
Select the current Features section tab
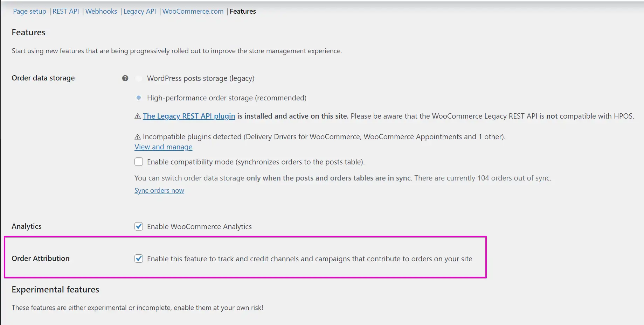point(243,11)
